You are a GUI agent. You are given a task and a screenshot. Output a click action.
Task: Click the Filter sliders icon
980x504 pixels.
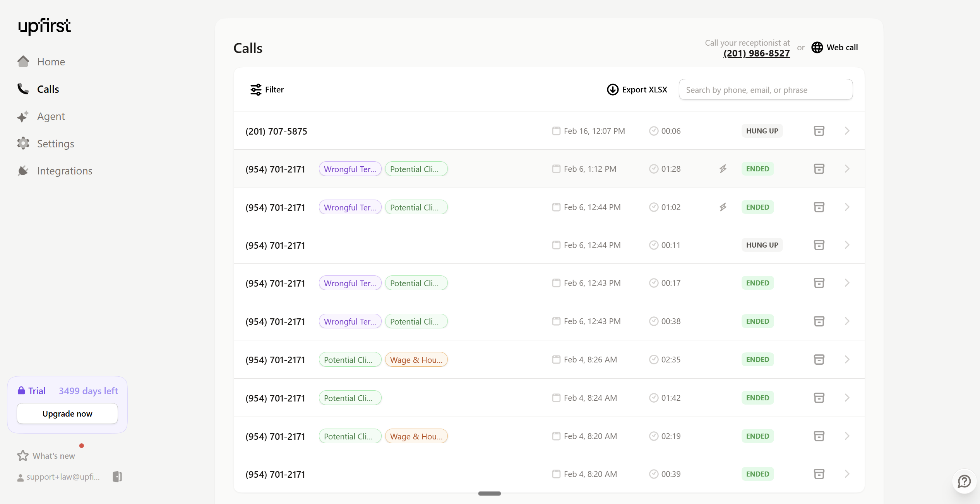(256, 89)
